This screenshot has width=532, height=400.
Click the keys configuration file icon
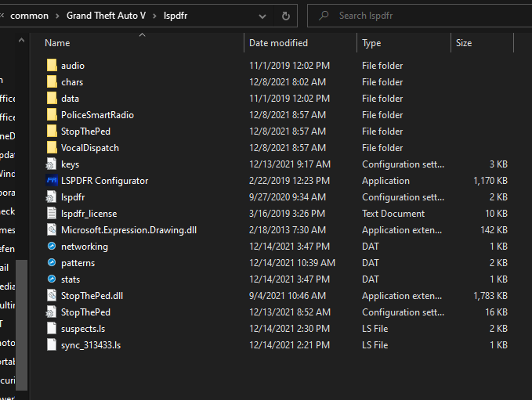pyautogui.click(x=52, y=164)
